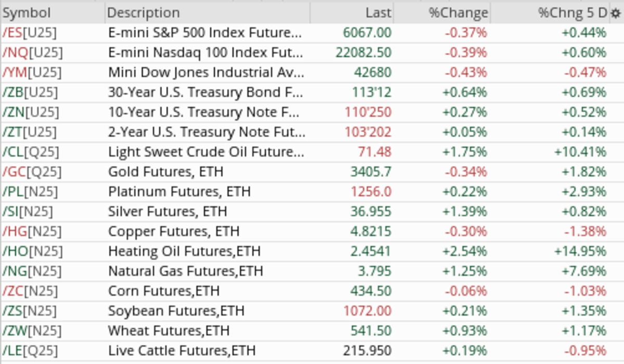Click the /YM[U25] Mini Dow symbol

32,72
